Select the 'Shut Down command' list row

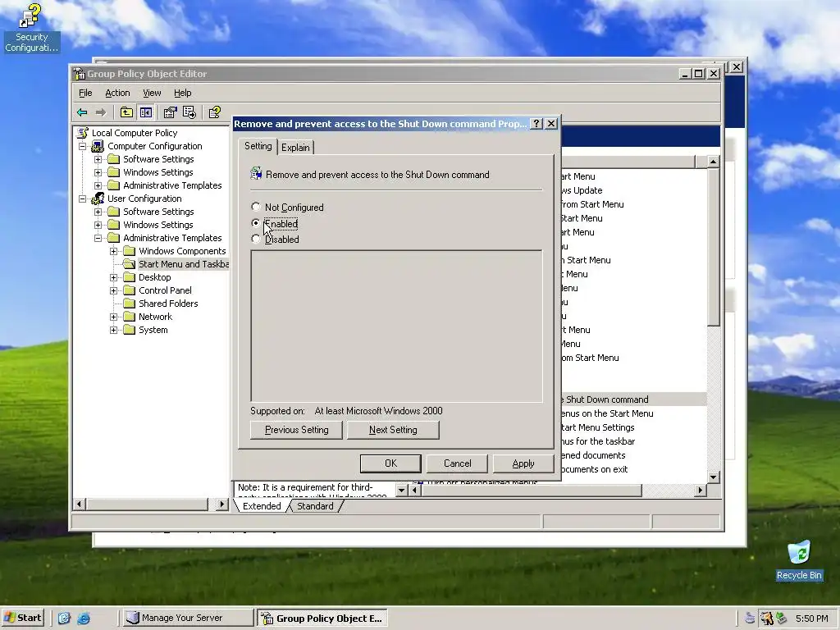point(632,399)
